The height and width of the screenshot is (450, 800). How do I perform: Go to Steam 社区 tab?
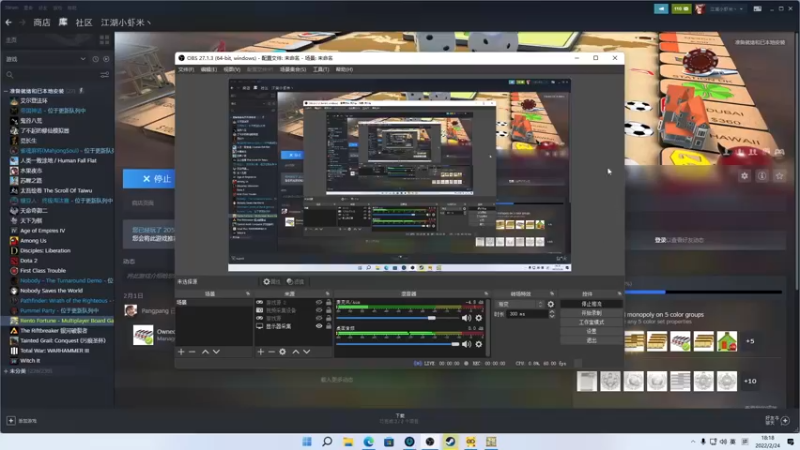pos(84,22)
